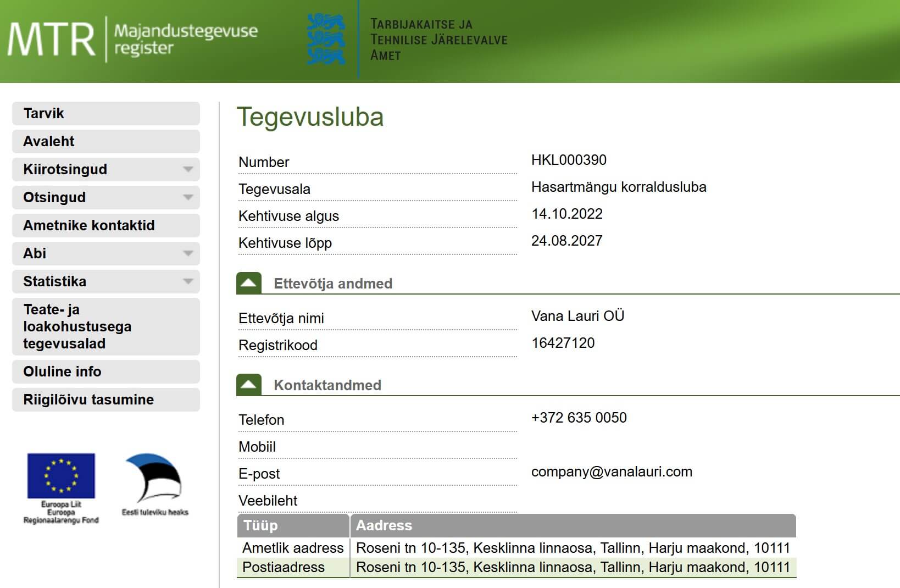The height and width of the screenshot is (588, 900).
Task: Click Hasartmängu korraldusluba value
Action: click(x=619, y=187)
